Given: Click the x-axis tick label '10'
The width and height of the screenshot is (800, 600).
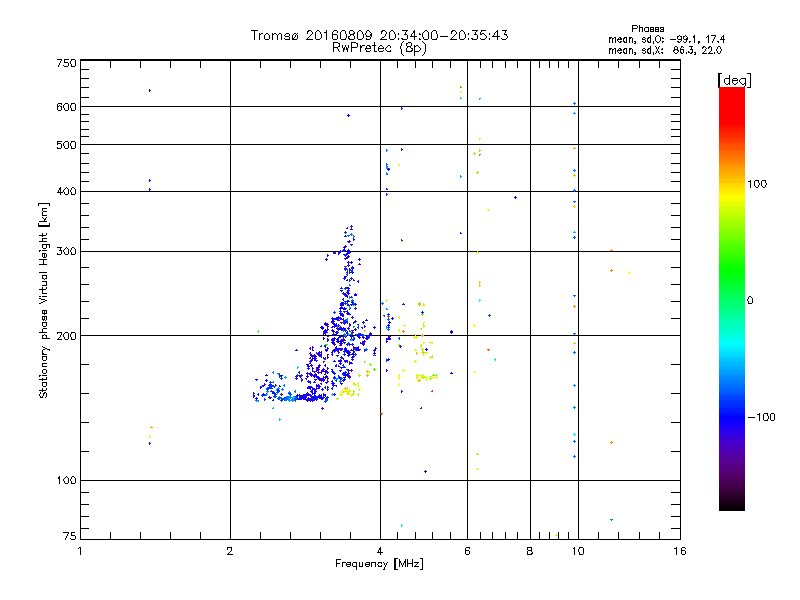Looking at the screenshot, I should click(x=578, y=551).
